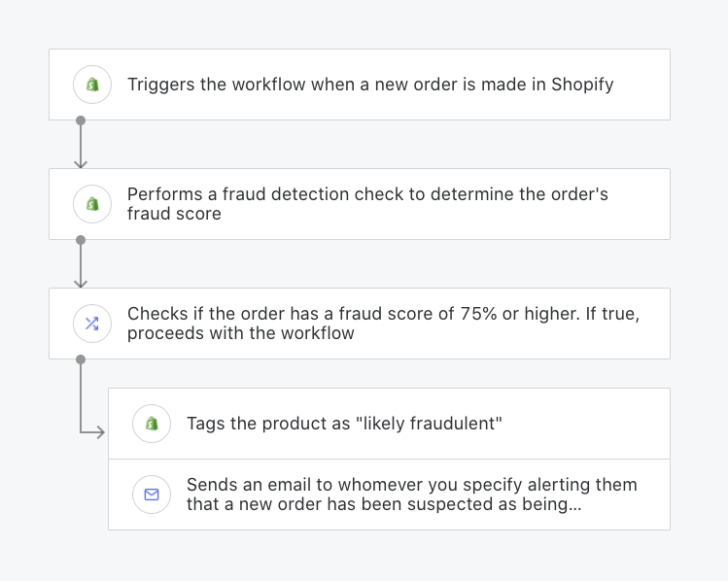This screenshot has width=728, height=581.
Task: Select the connector dot below the trigger card
Action: [x=81, y=120]
